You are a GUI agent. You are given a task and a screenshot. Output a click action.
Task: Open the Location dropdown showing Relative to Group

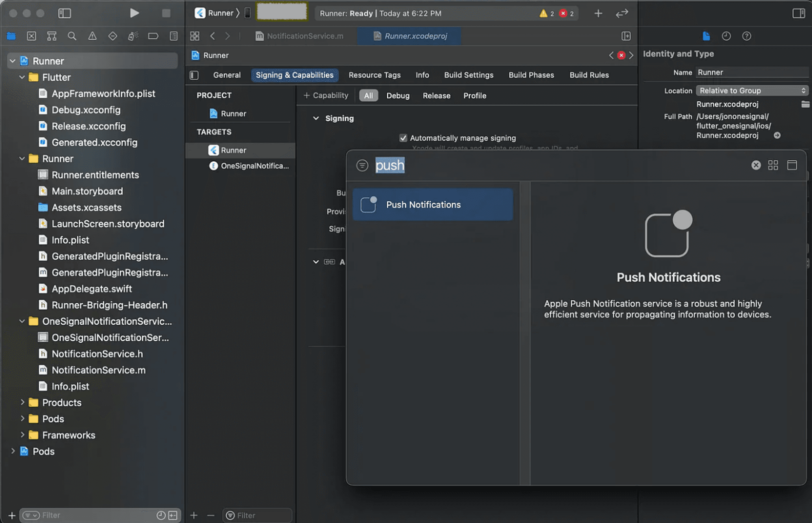click(x=751, y=90)
